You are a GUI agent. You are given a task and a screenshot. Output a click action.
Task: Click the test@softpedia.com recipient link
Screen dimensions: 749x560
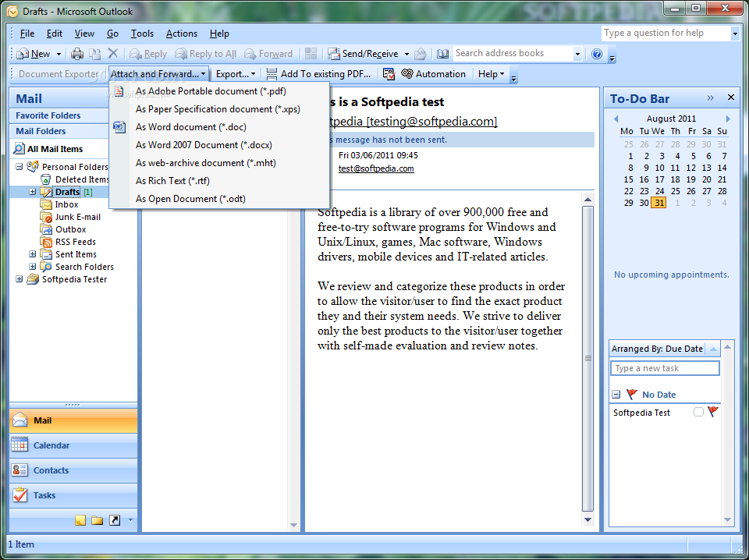coord(376,168)
